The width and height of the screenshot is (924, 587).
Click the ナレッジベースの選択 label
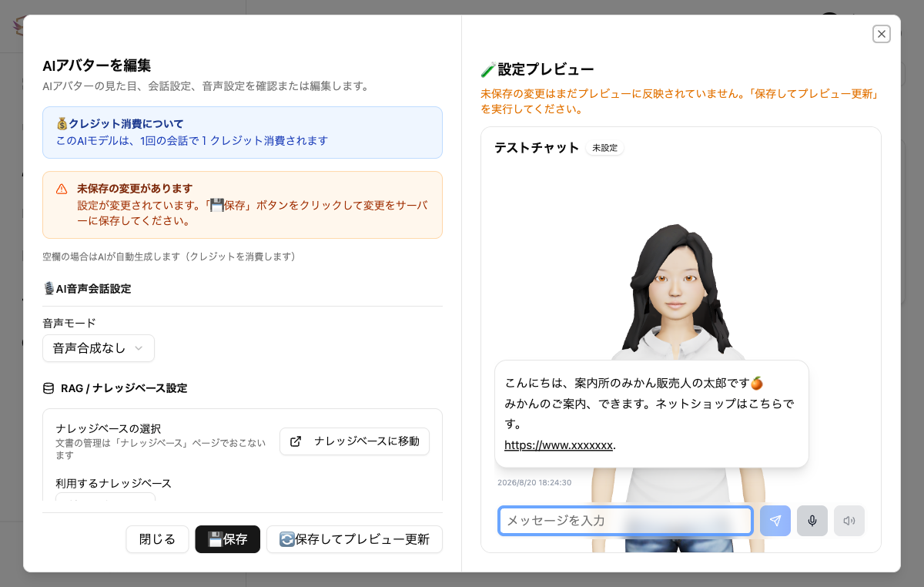(x=108, y=428)
